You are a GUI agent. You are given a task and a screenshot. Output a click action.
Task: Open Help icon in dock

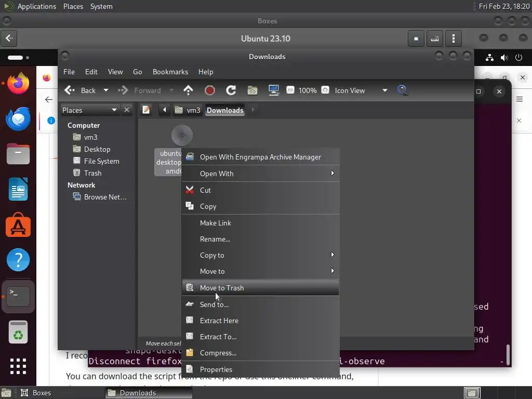tap(18, 260)
